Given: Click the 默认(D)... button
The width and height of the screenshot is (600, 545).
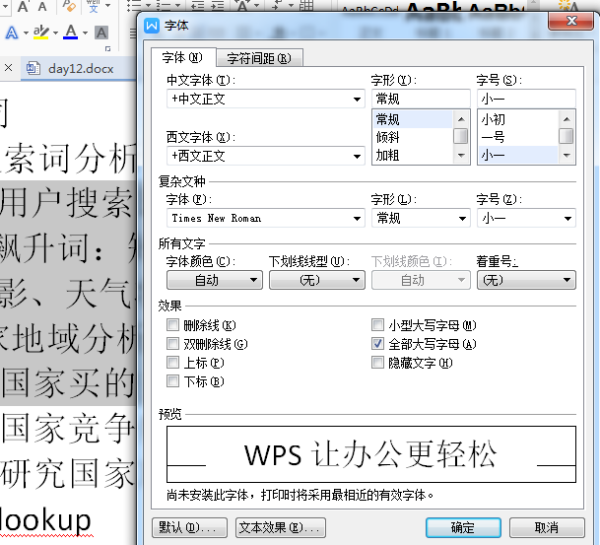Looking at the screenshot, I should tap(190, 528).
